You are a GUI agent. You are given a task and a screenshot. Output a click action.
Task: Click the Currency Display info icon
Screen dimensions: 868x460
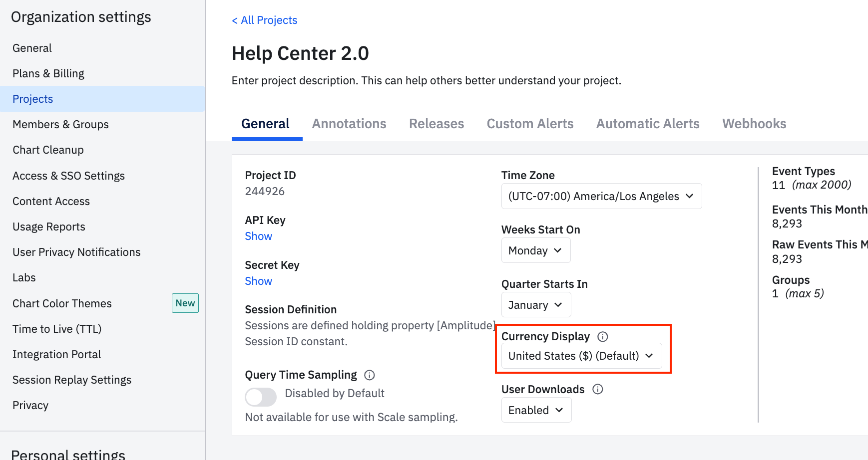click(x=603, y=337)
